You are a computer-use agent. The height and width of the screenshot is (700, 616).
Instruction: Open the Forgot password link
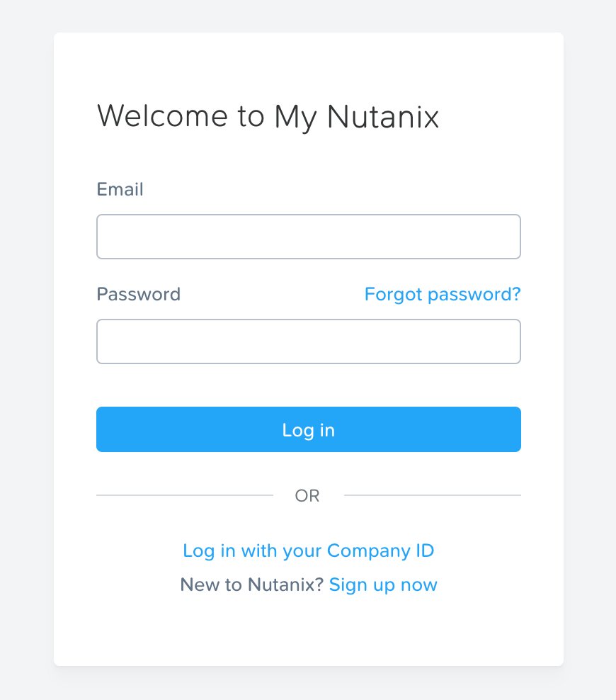pos(442,294)
